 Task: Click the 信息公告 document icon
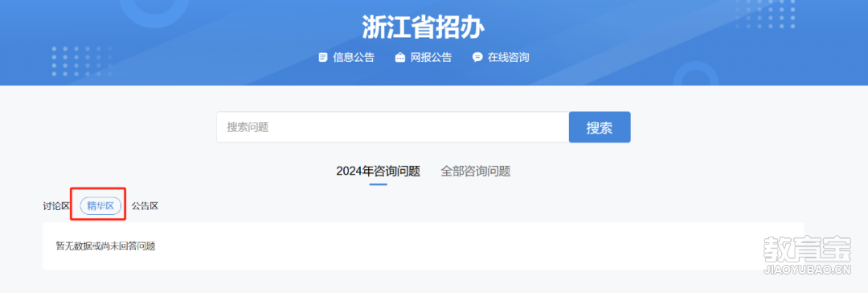tap(323, 57)
